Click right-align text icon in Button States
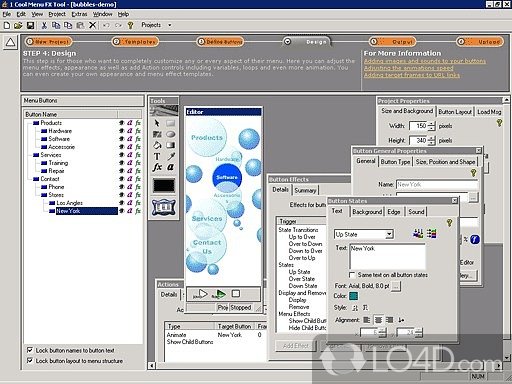Viewport: 512px width, 384px height. coord(389,320)
